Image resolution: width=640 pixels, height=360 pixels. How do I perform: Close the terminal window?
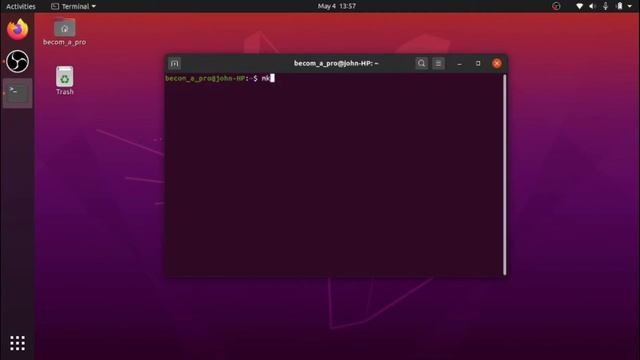(x=497, y=63)
